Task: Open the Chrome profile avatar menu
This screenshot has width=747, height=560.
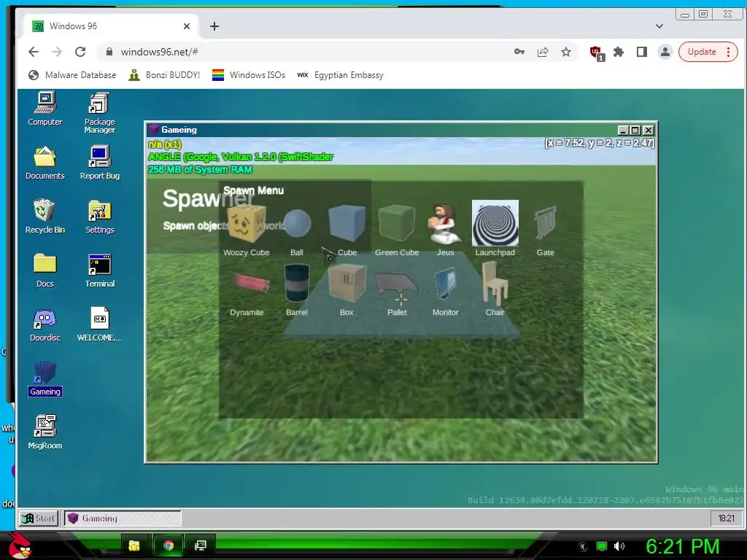Action: pyautogui.click(x=665, y=52)
